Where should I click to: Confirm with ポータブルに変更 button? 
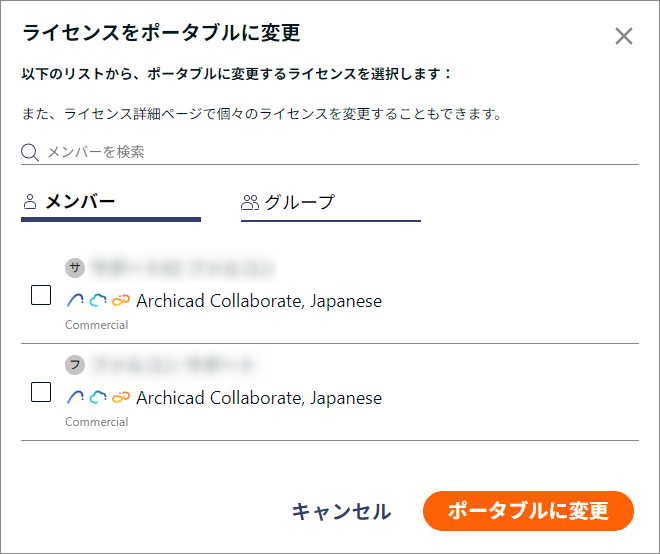(528, 511)
